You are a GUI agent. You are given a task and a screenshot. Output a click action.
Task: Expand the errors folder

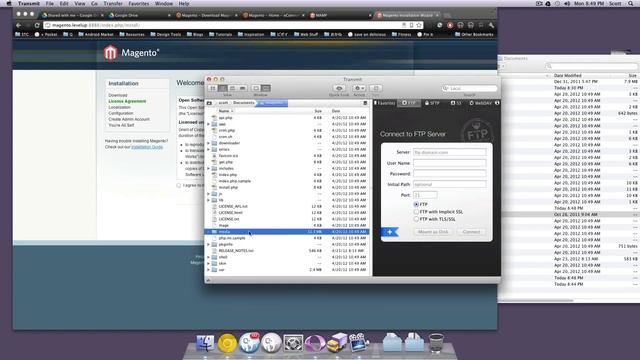209,149
